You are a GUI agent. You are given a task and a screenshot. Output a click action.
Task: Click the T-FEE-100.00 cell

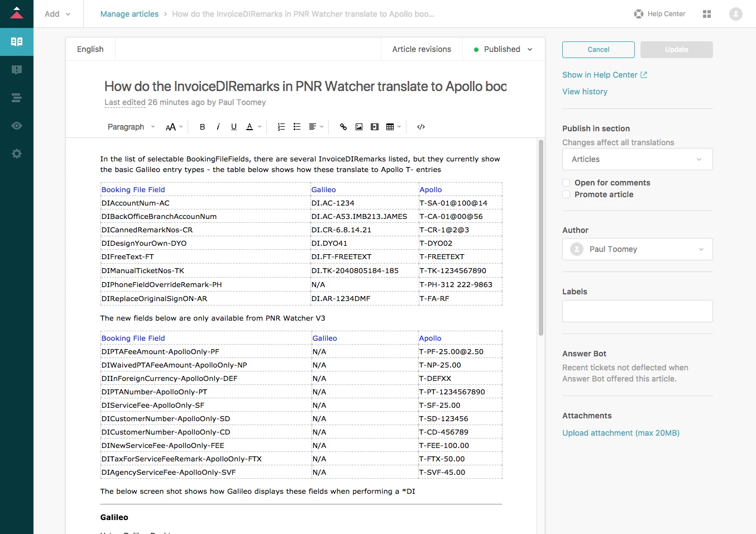coord(460,446)
